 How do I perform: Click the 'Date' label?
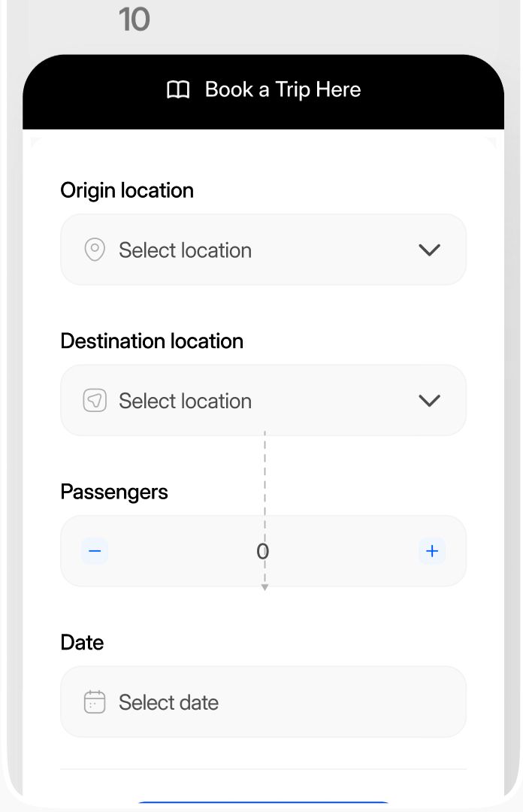click(82, 642)
